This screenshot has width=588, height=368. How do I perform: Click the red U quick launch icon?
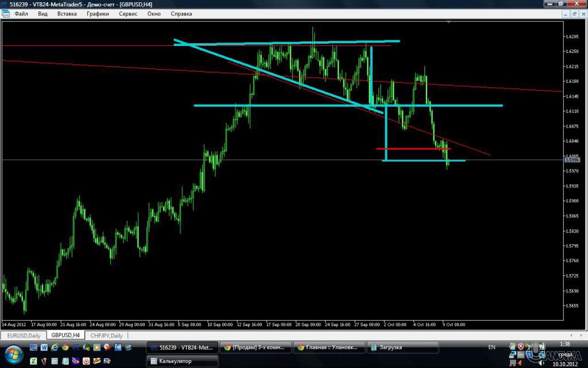click(86, 361)
